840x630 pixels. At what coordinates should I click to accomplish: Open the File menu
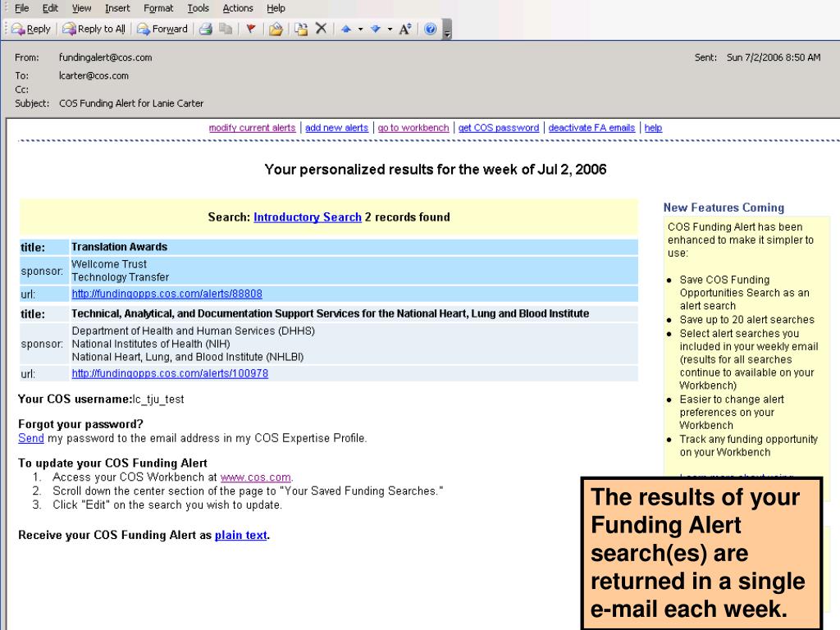22,8
